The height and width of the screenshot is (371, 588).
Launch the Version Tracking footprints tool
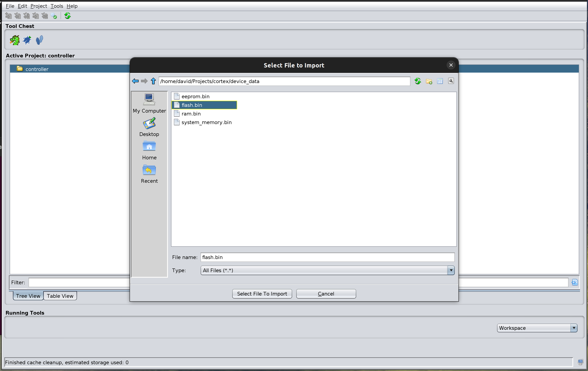39,40
